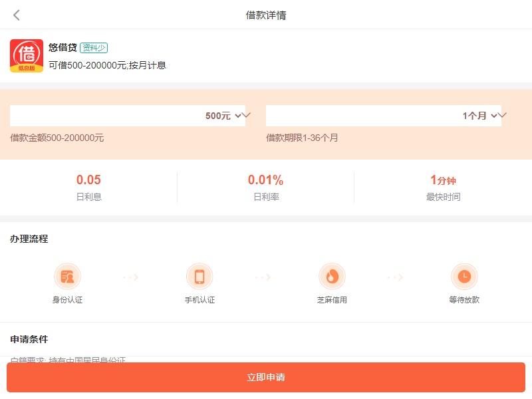
Task: Click the back arrow icon
Action: pos(17,15)
